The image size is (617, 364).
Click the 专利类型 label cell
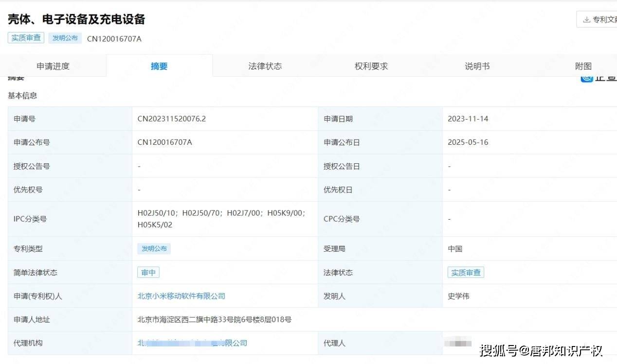tap(70, 249)
